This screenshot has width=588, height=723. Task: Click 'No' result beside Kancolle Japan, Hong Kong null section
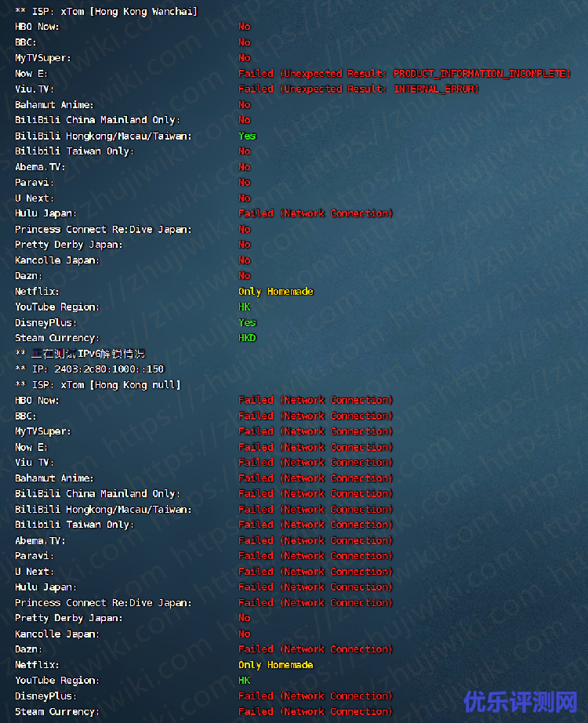(245, 634)
